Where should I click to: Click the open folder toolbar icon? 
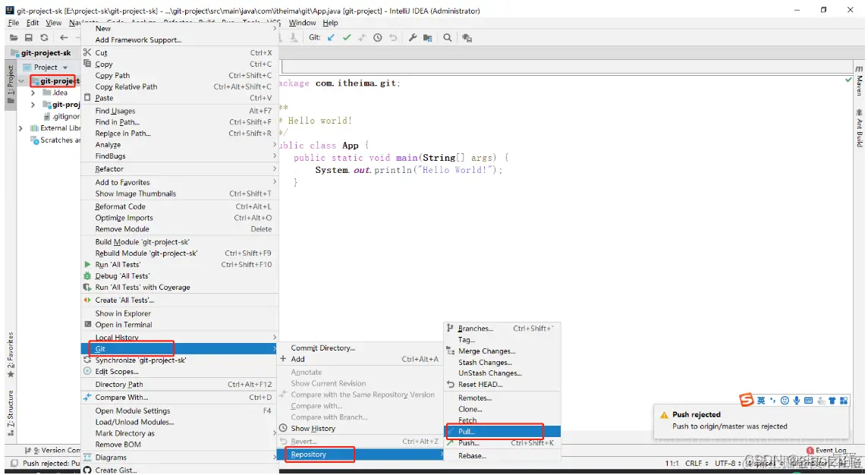pyautogui.click(x=14, y=38)
